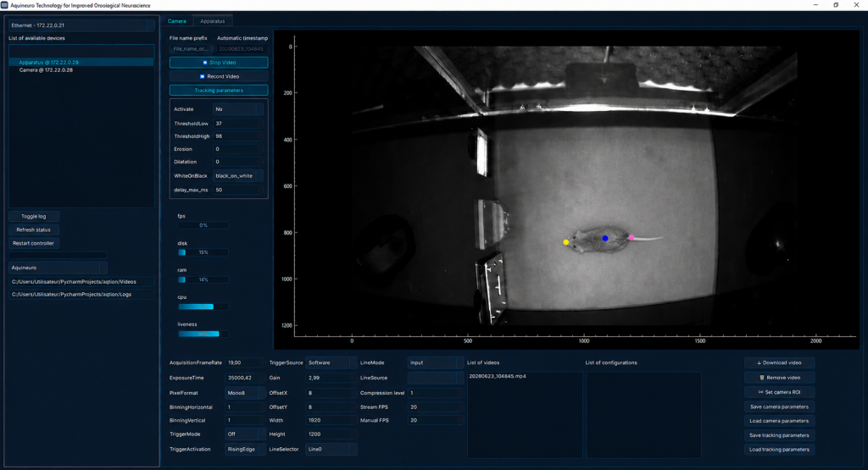This screenshot has height=470, width=868.
Task: Click the blue body-center tracking marker
Action: pyautogui.click(x=605, y=238)
